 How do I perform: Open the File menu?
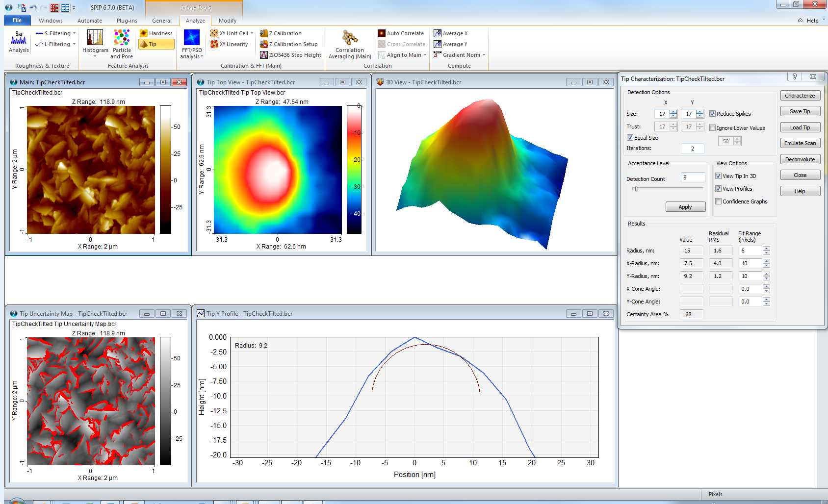click(17, 20)
